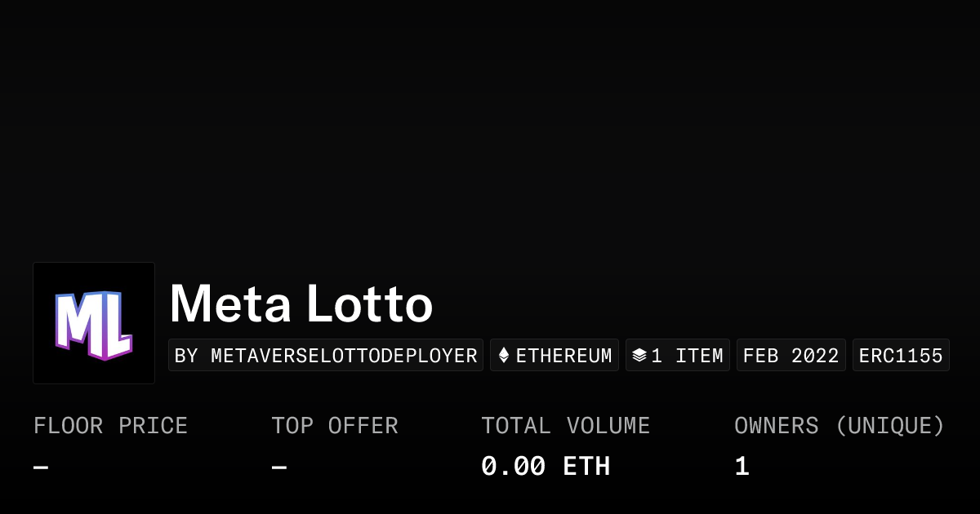Viewport: 980px width, 514px height.
Task: Open the METAVERSELOTTODEPLOYER creator name
Action: (344, 356)
